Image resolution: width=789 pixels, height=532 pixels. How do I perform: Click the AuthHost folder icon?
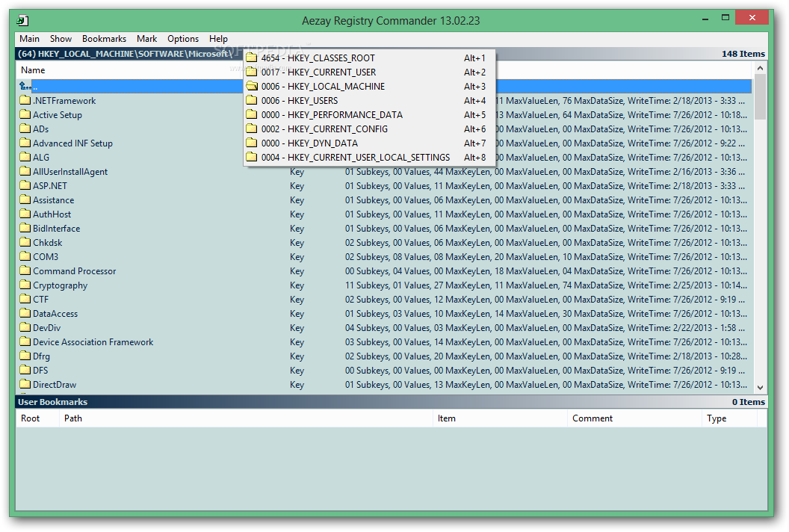pyautogui.click(x=25, y=214)
